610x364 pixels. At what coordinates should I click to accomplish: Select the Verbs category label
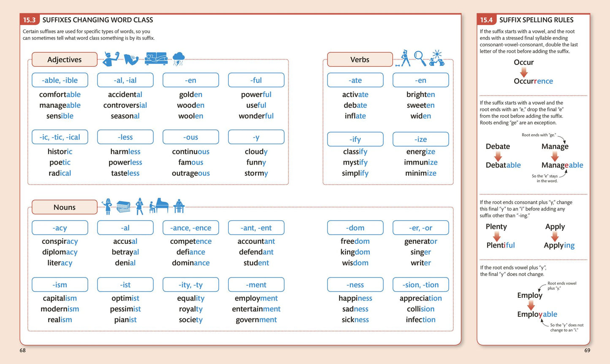[x=360, y=59]
